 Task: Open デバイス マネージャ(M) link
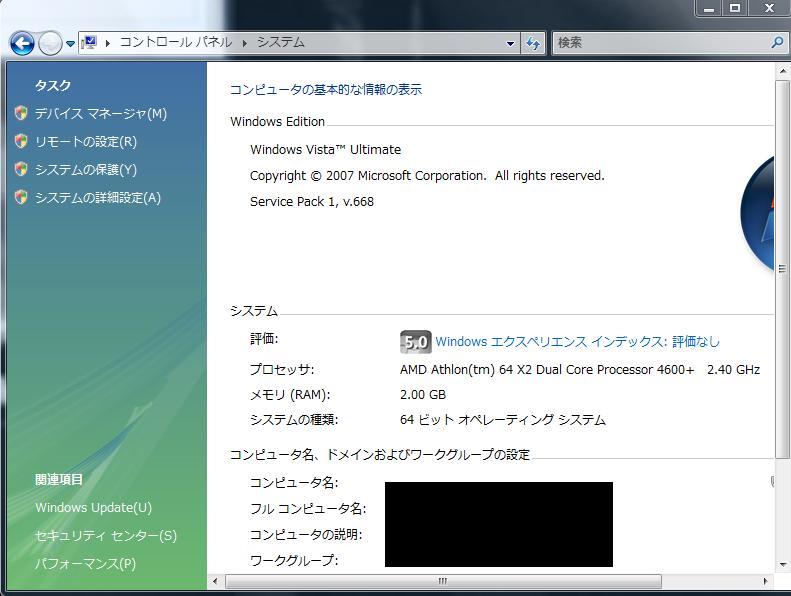tap(100, 114)
